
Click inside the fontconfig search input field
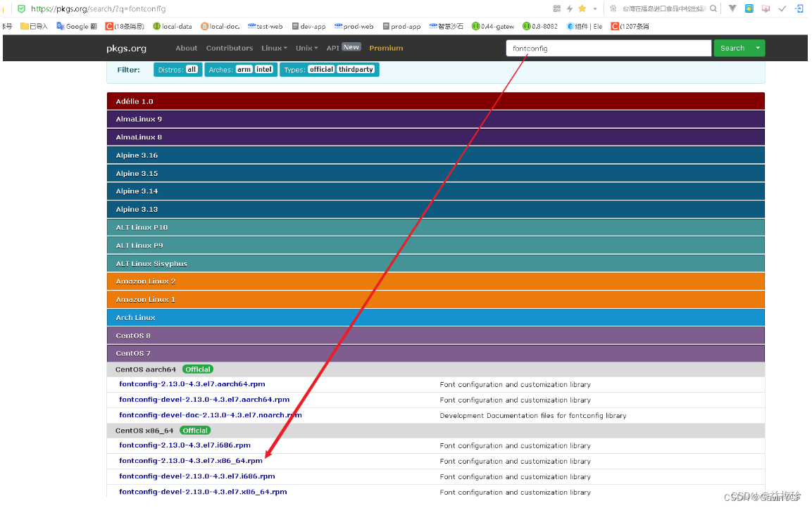608,48
